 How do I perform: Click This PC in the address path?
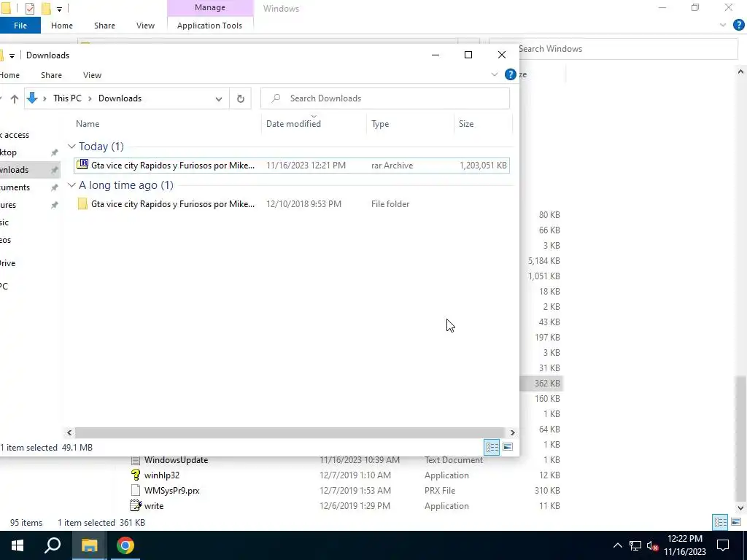click(67, 98)
